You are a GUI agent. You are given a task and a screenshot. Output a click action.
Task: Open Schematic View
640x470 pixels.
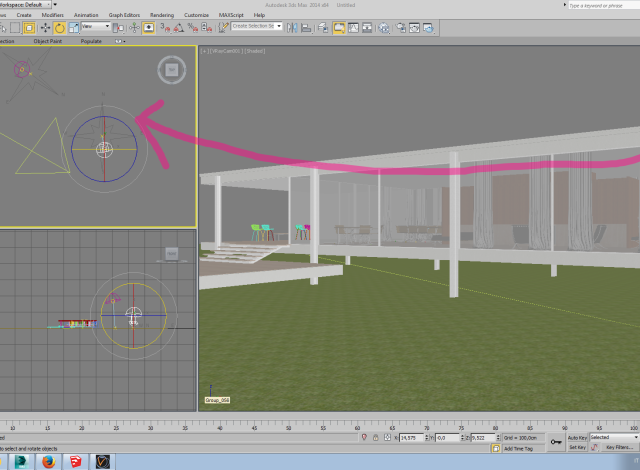(x=367, y=28)
